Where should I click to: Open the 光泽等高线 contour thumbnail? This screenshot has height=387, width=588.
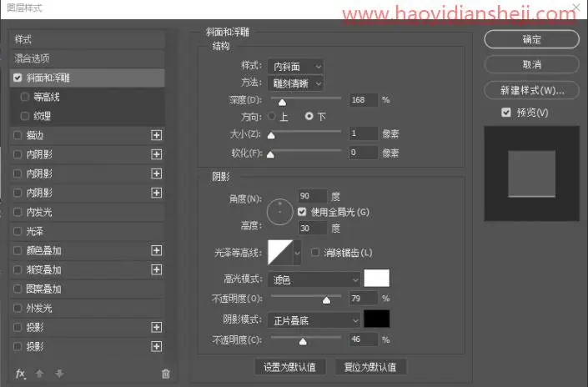(280, 253)
